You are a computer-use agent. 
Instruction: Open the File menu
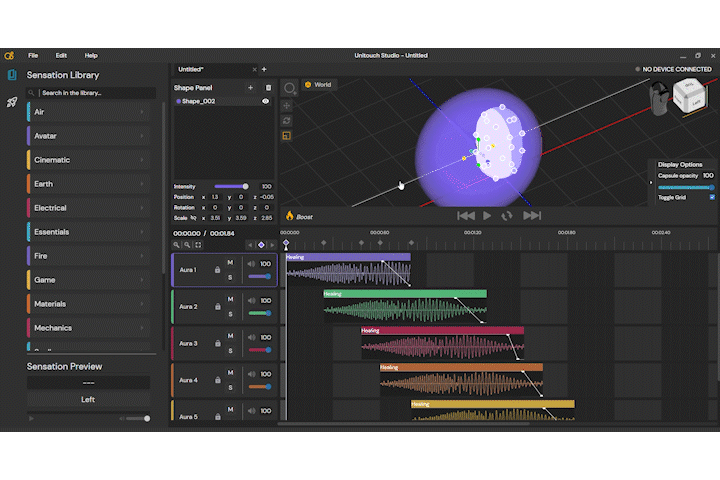tap(33, 56)
